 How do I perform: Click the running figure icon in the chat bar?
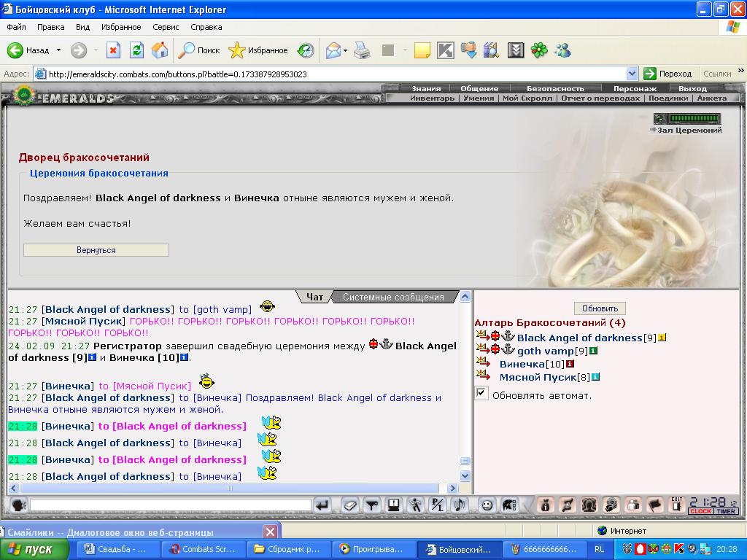pyautogui.click(x=415, y=505)
